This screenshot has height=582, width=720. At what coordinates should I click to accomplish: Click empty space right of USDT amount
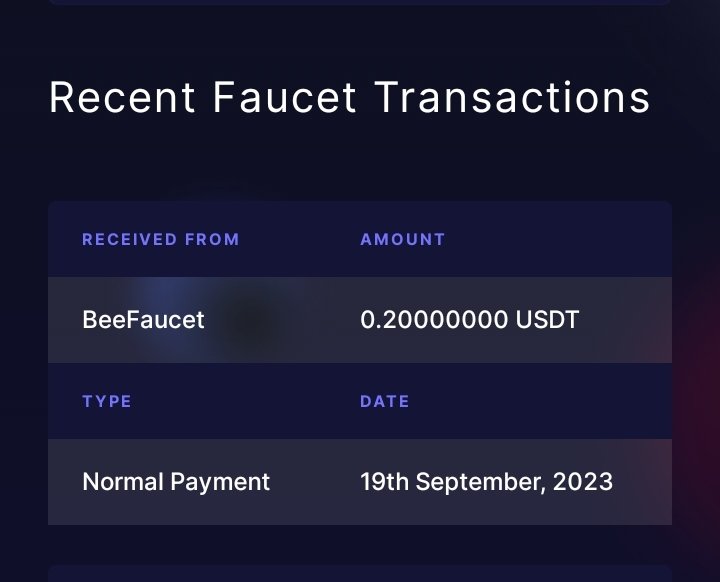(x=624, y=320)
